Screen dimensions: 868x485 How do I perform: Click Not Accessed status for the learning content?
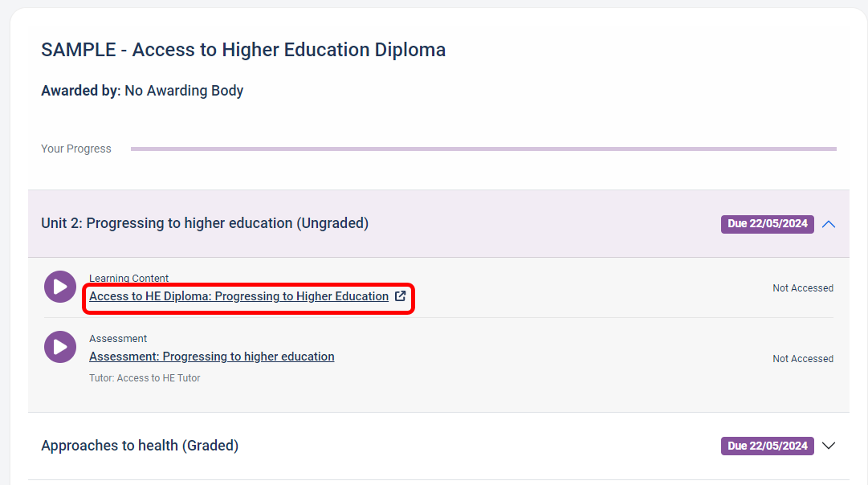click(x=803, y=288)
